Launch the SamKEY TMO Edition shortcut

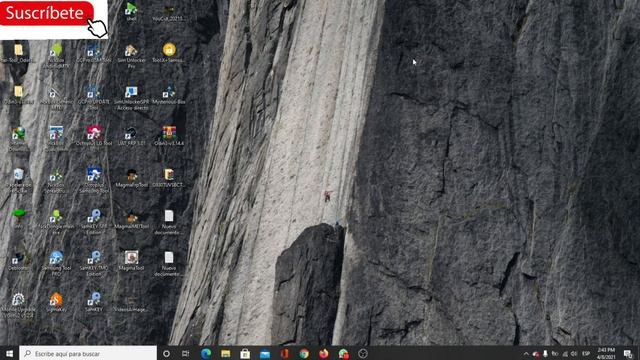coord(94,264)
